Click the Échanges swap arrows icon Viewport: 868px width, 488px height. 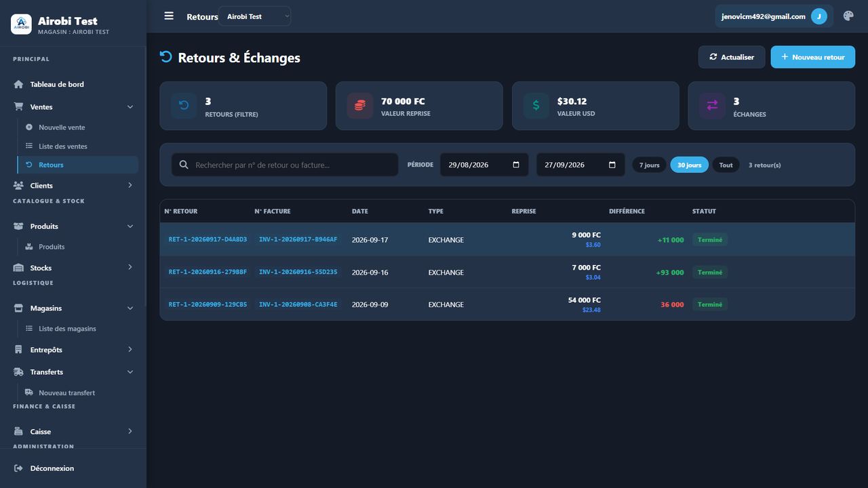[x=712, y=106]
